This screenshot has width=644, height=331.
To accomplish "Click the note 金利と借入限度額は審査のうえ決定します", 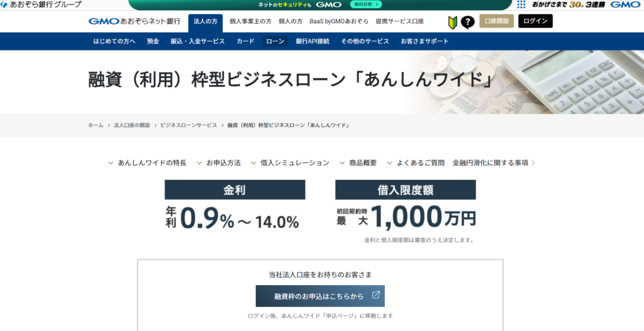I will tap(419, 240).
